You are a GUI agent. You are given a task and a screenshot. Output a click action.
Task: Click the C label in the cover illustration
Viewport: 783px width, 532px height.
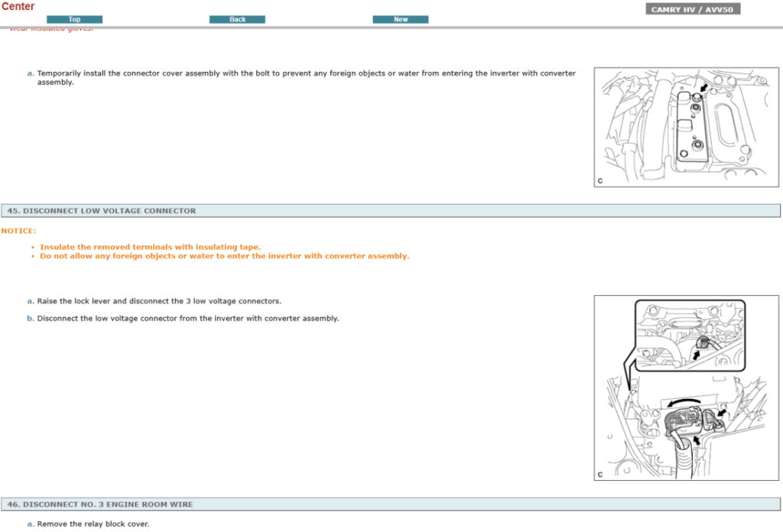coord(600,181)
